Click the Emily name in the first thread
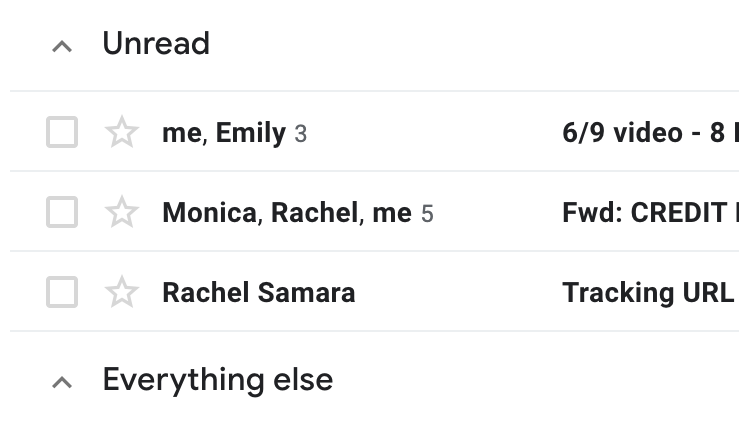Image resolution: width=739 pixels, height=425 pixels. click(x=250, y=132)
